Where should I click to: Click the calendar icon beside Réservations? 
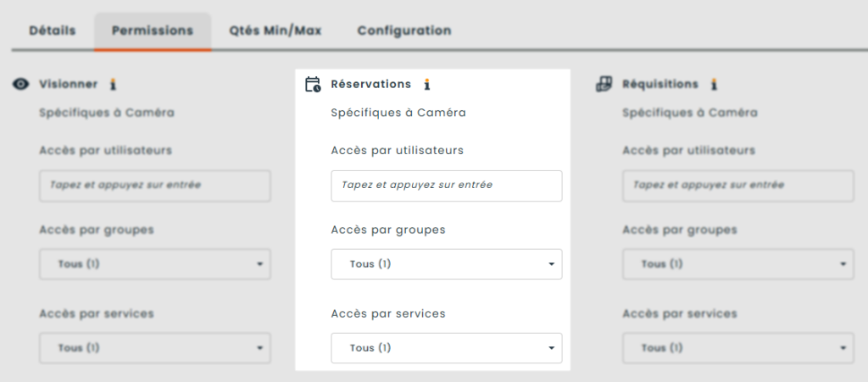tap(313, 85)
